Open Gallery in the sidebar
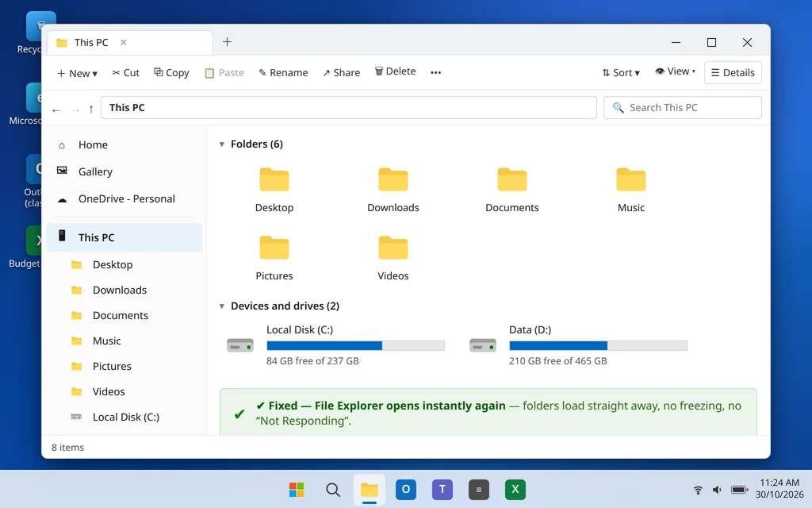This screenshot has width=812, height=508. [124, 171]
